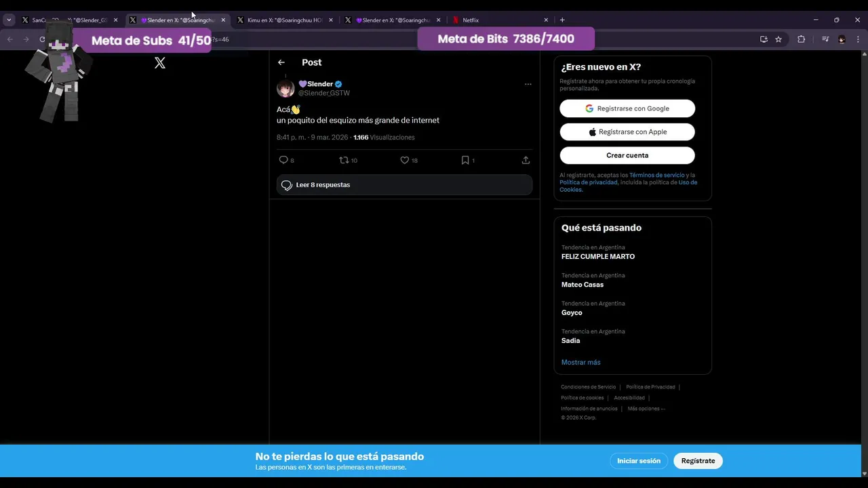The height and width of the screenshot is (488, 868).
Task: Click the reply icon showing 8
Action: (283, 160)
